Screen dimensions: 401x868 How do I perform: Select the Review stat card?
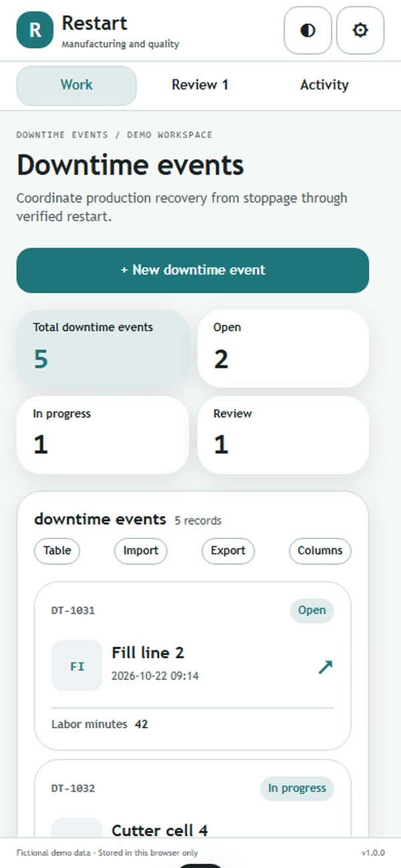coord(283,435)
